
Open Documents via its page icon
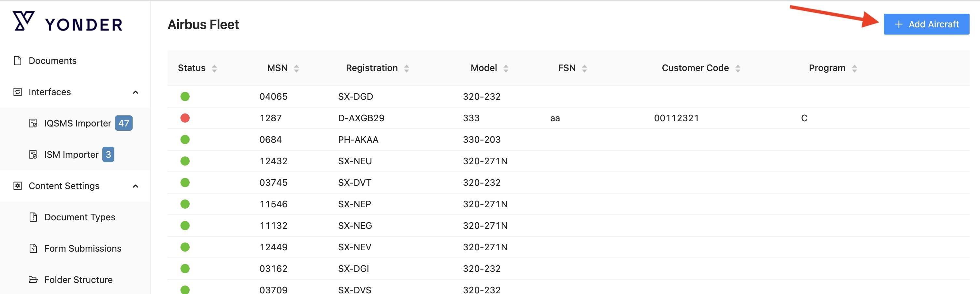click(18, 61)
